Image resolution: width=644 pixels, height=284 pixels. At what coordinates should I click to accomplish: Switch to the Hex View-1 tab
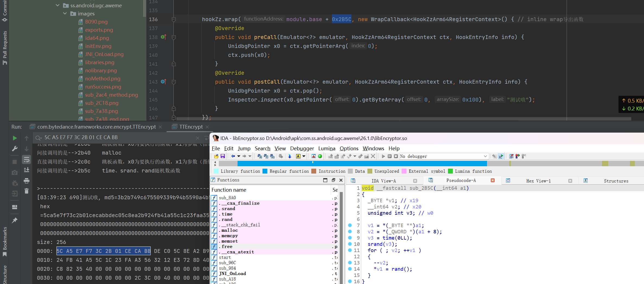(x=538, y=181)
